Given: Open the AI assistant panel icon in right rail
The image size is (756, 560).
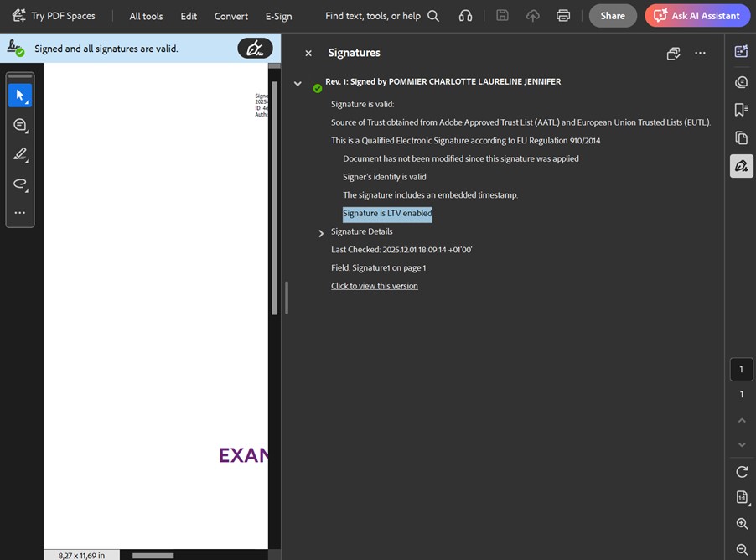Looking at the screenshot, I should coord(741,52).
